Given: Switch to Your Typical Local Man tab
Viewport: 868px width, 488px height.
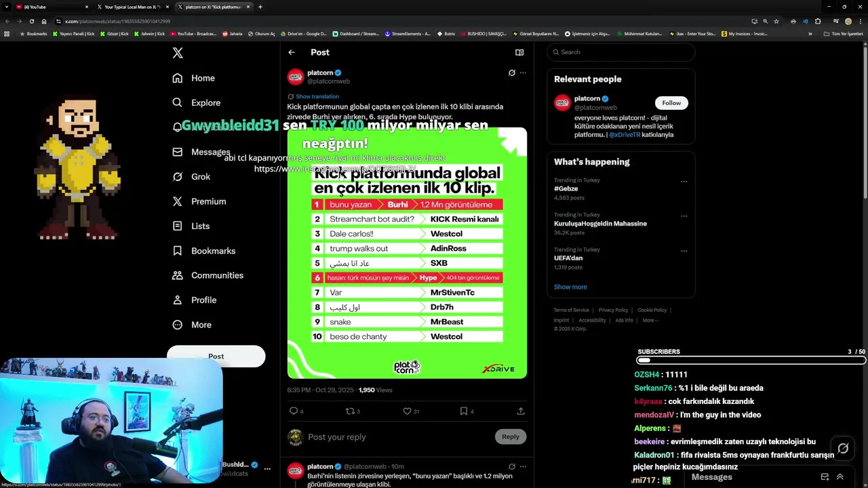Looking at the screenshot, I should pos(132,7).
